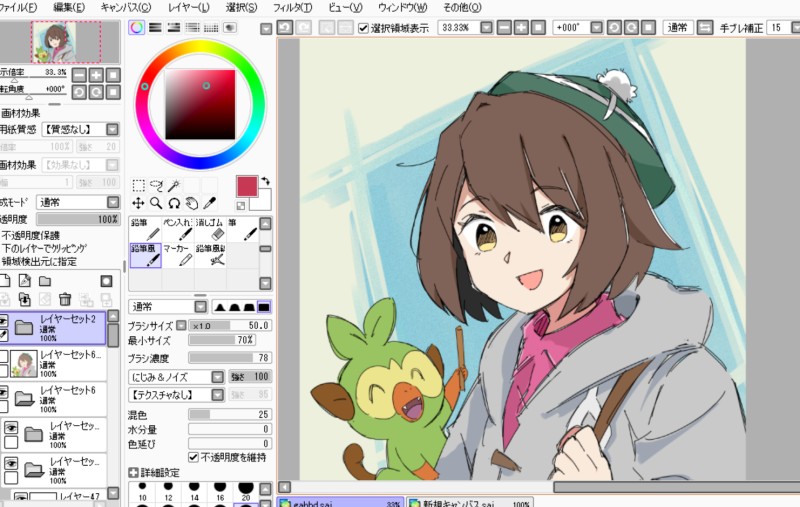The height and width of the screenshot is (507, 800).
Task: Open the brush mode 通常 dropdown
Action: click(x=201, y=306)
